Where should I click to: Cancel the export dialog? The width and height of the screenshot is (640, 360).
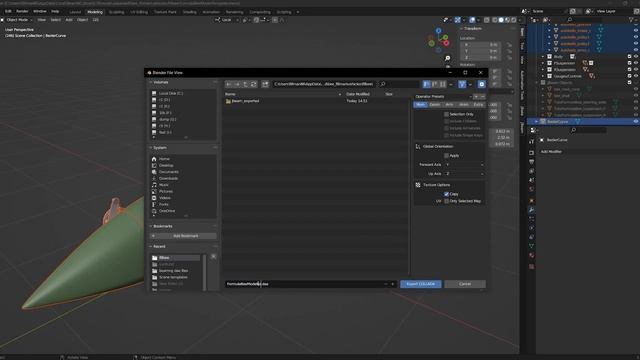465,284
